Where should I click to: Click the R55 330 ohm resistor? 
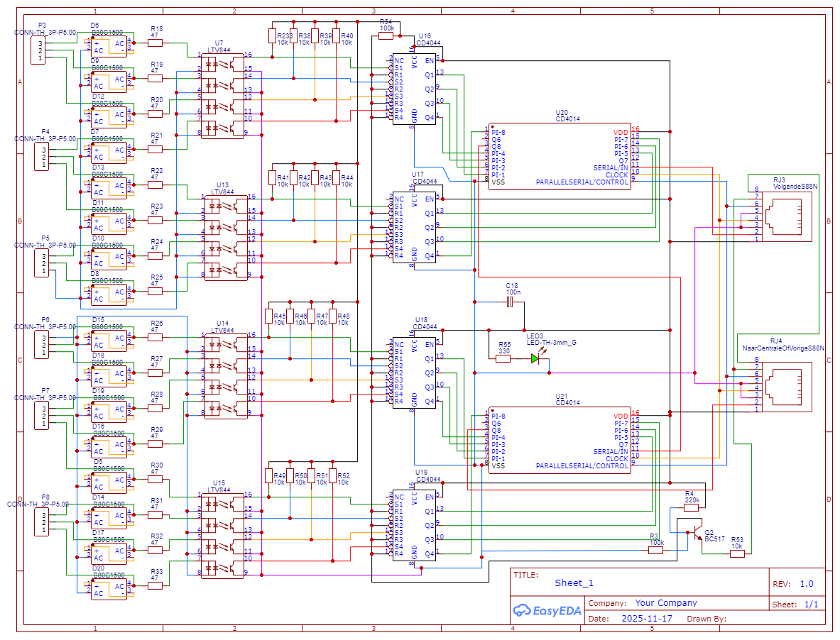point(503,359)
